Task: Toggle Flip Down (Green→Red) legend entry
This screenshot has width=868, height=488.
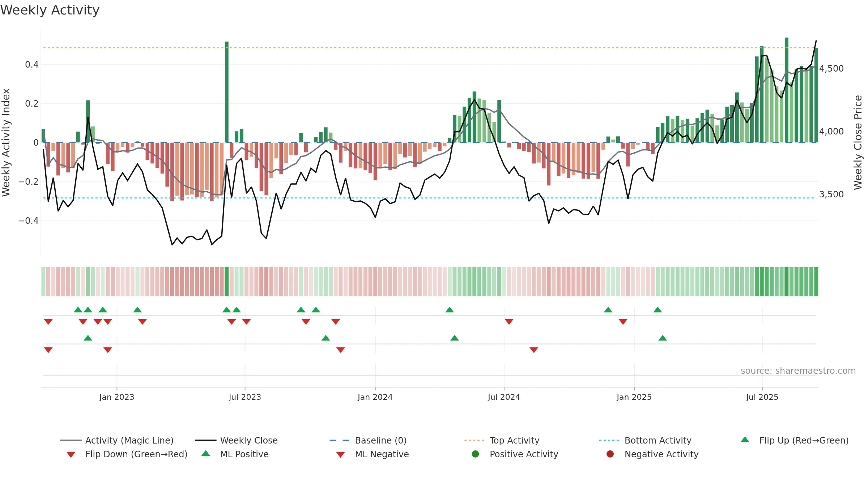Action: tap(127, 454)
